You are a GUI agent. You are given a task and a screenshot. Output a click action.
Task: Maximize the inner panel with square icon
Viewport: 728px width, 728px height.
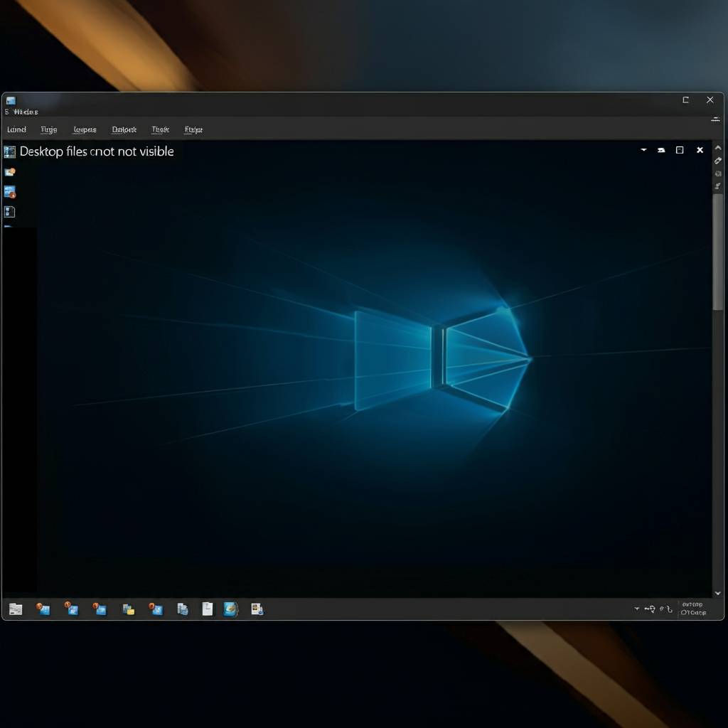(x=680, y=150)
